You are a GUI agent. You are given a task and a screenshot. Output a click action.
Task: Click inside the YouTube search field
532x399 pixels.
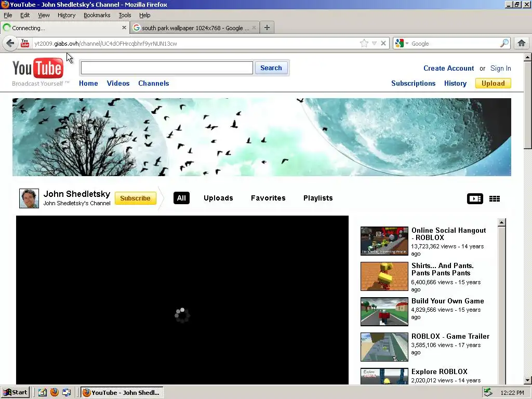click(x=167, y=68)
